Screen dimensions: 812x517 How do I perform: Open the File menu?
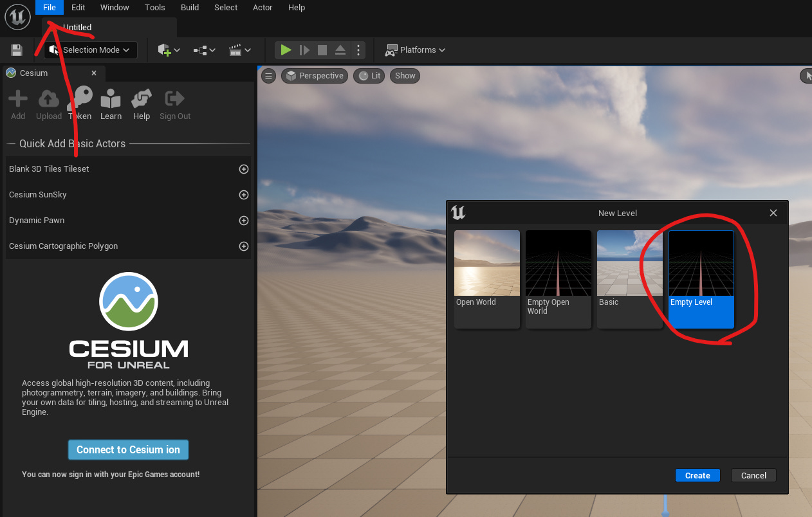tap(49, 7)
